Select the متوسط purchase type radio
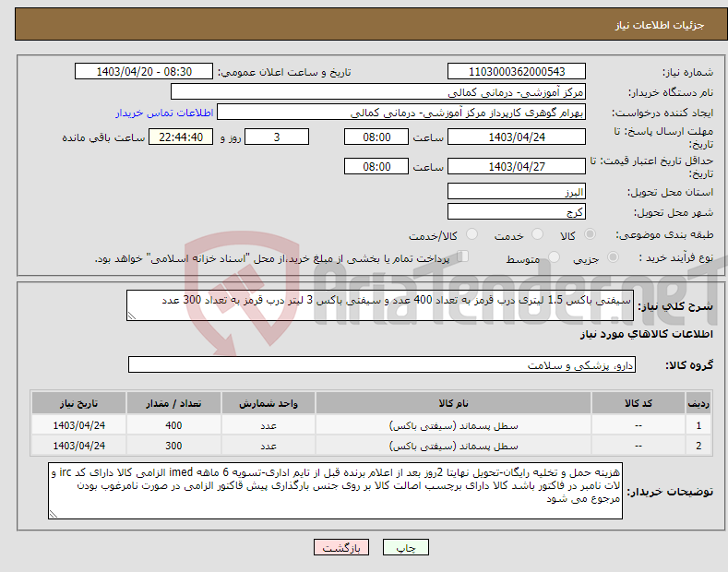 [554, 257]
